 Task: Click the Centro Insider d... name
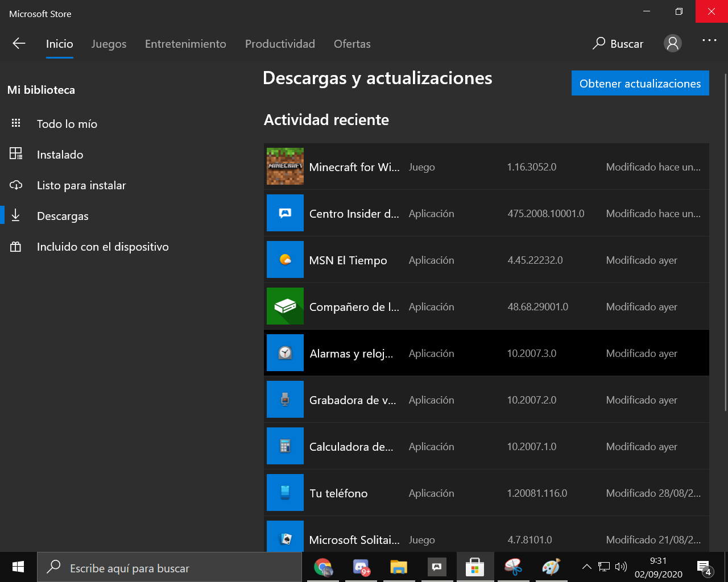tap(354, 214)
